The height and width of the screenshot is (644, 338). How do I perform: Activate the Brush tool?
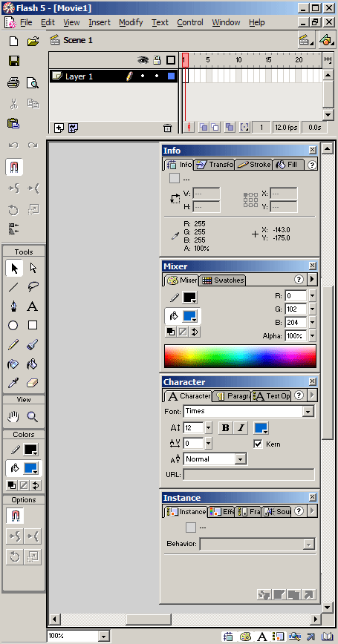coord(33,345)
